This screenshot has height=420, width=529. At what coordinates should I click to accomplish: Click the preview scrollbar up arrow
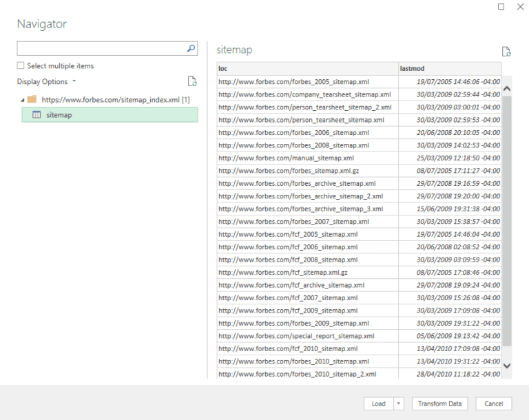[506, 89]
